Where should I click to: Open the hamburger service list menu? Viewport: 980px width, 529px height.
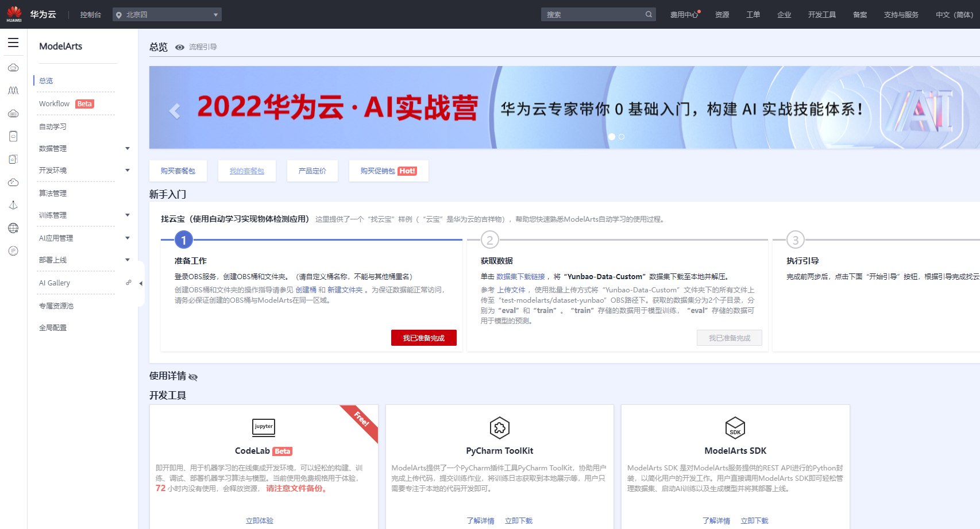tap(13, 43)
